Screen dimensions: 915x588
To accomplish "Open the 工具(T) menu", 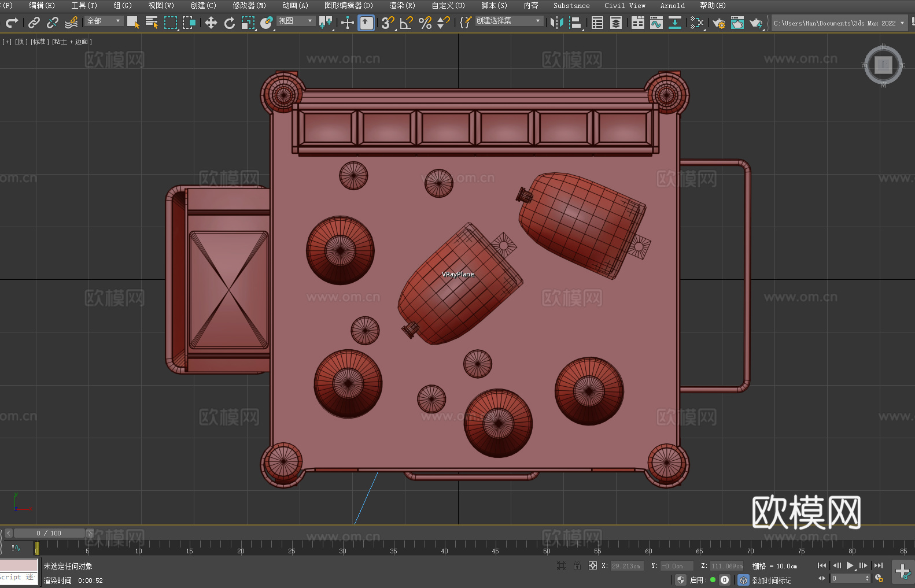I will point(84,5).
